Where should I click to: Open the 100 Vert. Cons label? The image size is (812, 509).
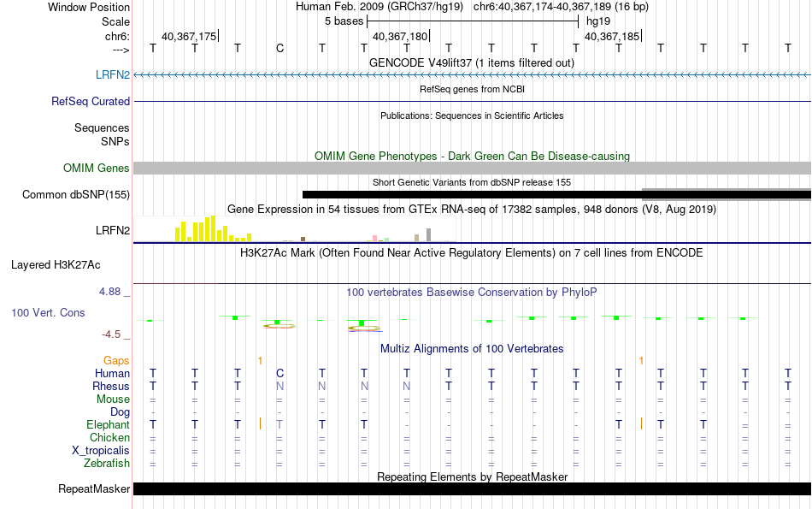tap(48, 312)
